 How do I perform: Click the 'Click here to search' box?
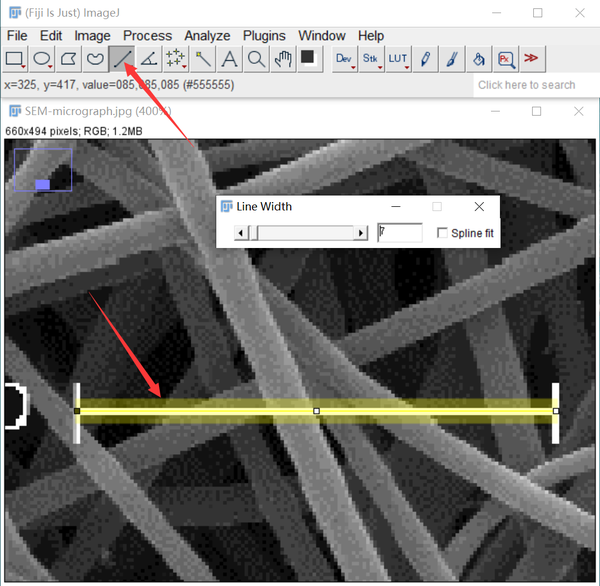point(527,85)
